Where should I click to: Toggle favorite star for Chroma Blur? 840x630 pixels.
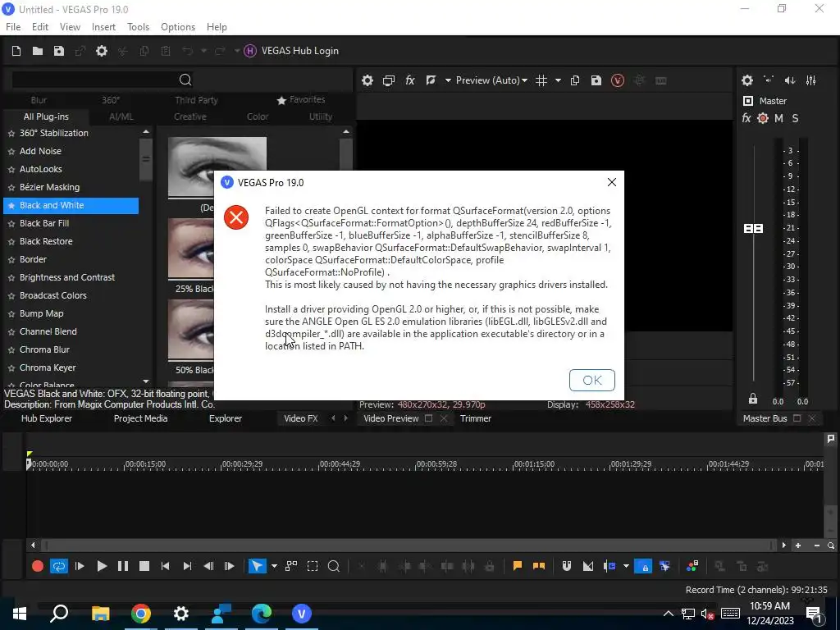(11, 349)
